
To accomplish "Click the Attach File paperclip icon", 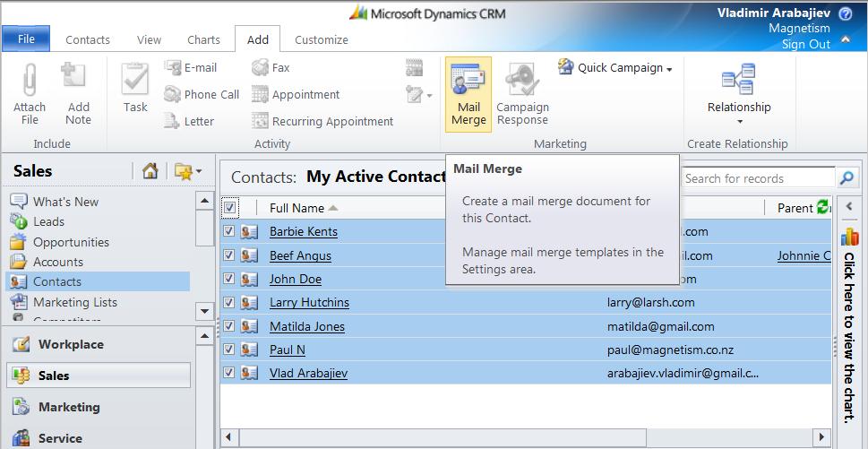I will coord(30,79).
